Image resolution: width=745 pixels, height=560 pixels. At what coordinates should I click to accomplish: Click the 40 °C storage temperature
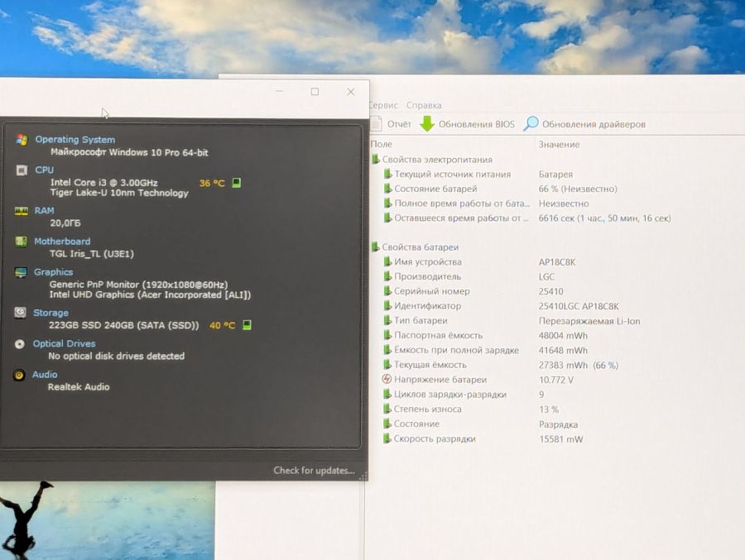tap(223, 325)
